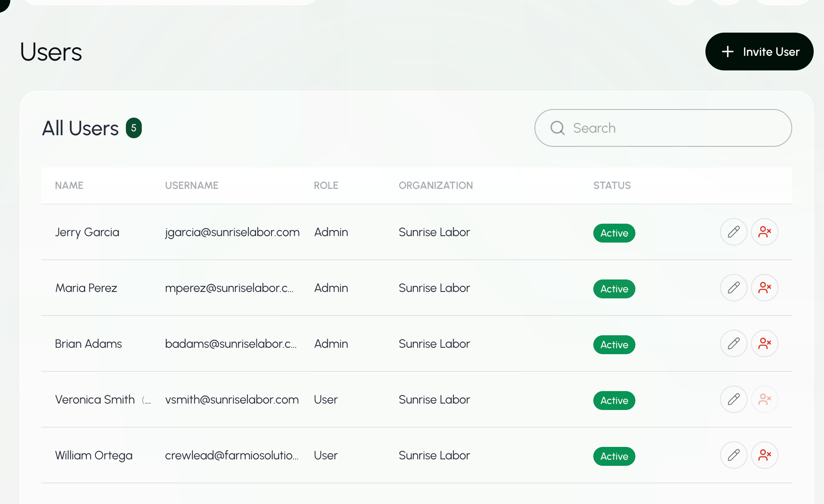Click Sunrise Labor in Brian Adams row
The width and height of the screenshot is (824, 504).
pyautogui.click(x=434, y=344)
